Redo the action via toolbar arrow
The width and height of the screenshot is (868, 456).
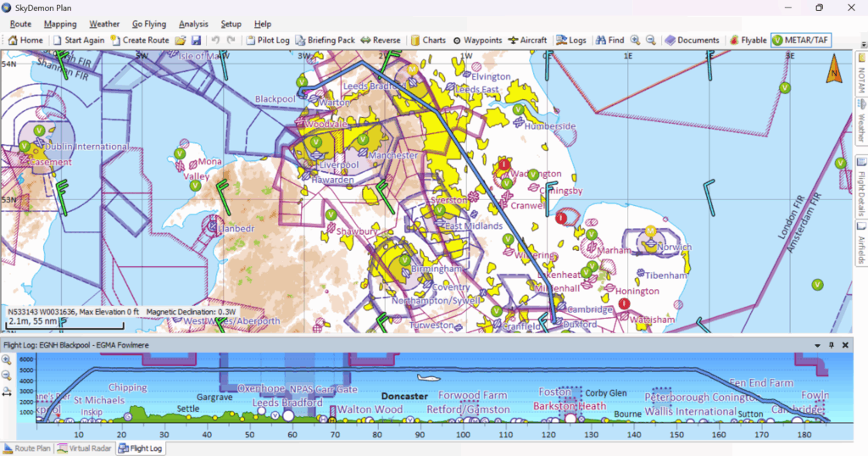coord(231,40)
